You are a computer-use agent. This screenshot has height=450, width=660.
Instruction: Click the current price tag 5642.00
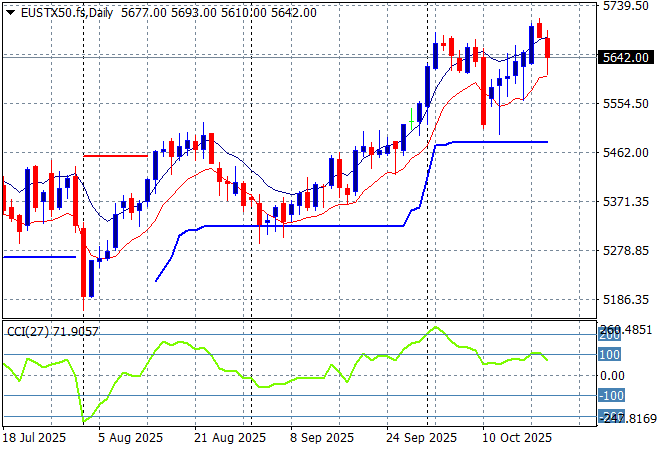(x=627, y=57)
